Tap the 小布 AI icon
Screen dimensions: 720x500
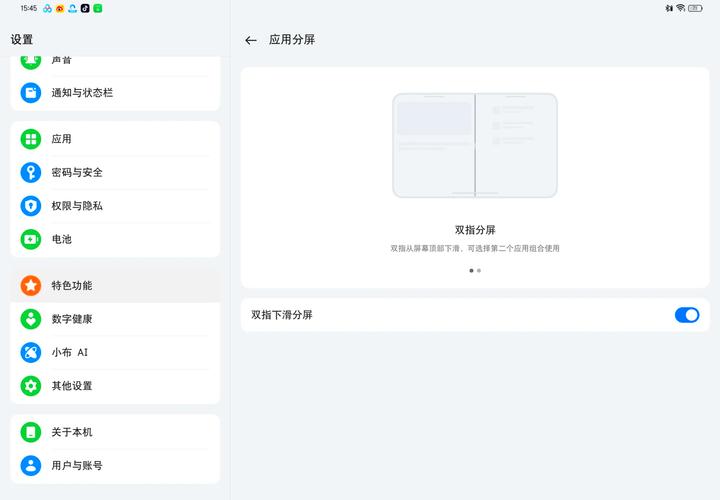coord(31,353)
